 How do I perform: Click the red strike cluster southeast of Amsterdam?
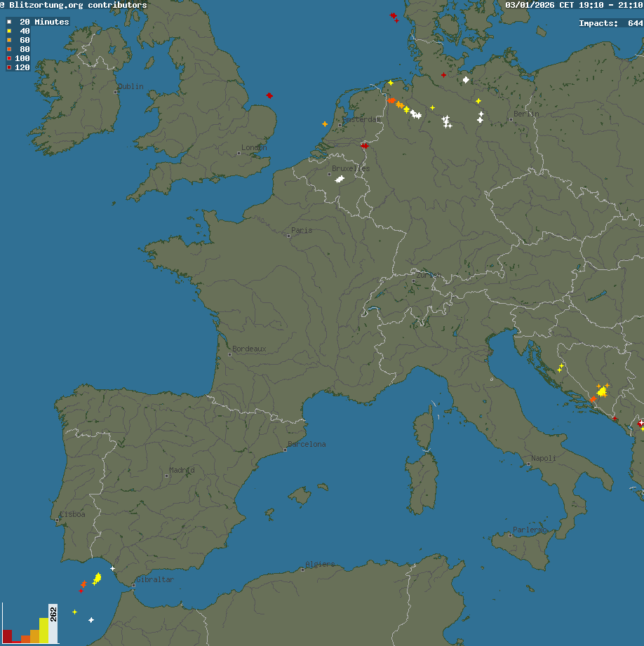point(364,146)
